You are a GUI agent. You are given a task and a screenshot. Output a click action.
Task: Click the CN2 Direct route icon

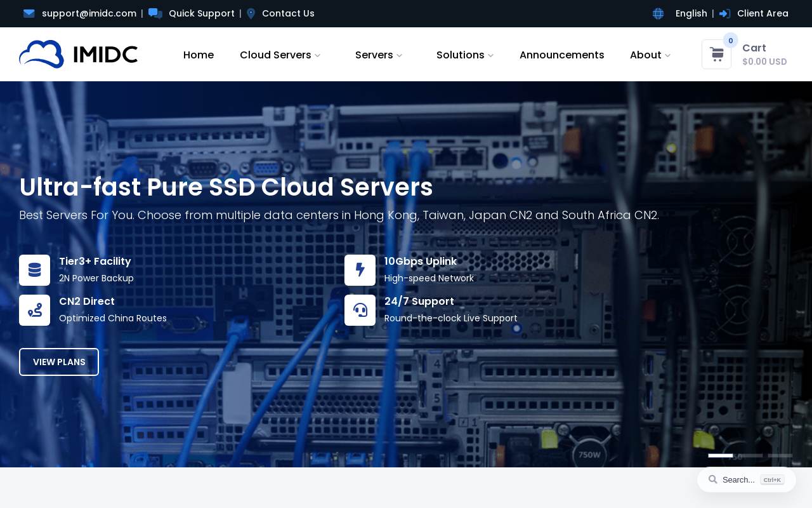pyautogui.click(x=34, y=310)
